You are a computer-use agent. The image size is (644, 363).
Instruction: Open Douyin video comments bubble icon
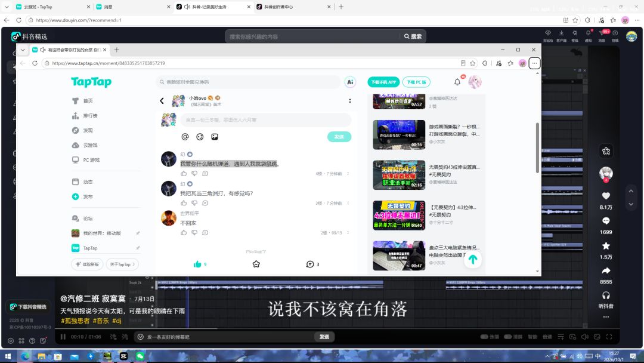[x=606, y=221]
